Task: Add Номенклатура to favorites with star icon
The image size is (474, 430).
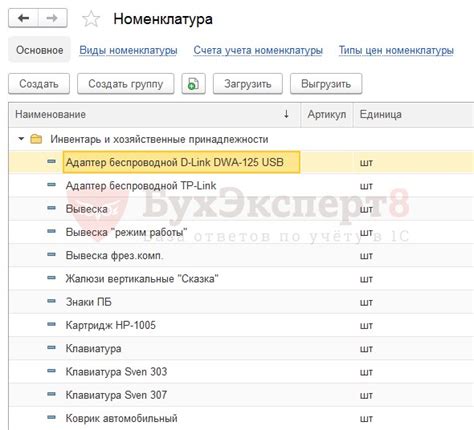Action: [x=91, y=19]
